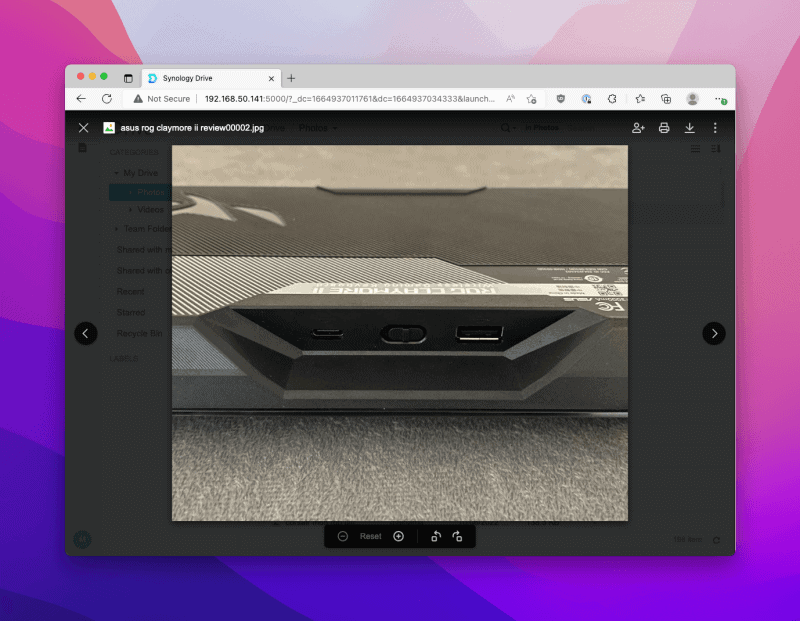This screenshot has width=800, height=621.
Task: Reload the current page
Action: pyautogui.click(x=107, y=99)
